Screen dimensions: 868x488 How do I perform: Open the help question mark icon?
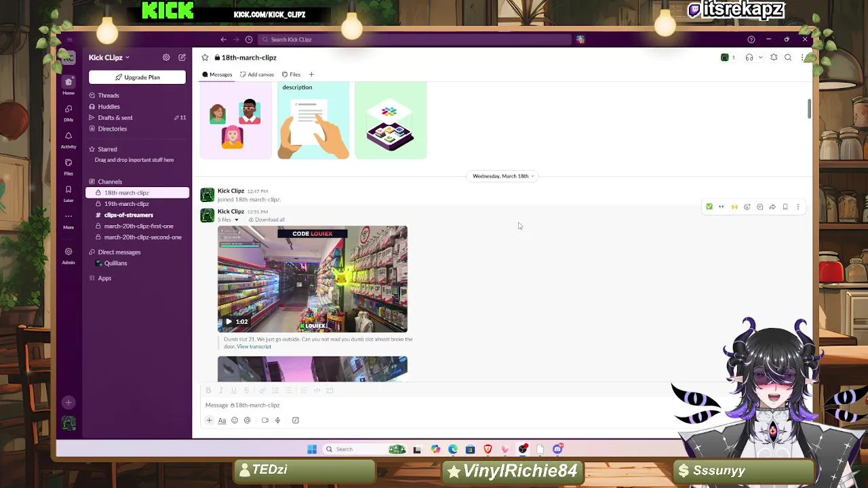[x=751, y=39]
